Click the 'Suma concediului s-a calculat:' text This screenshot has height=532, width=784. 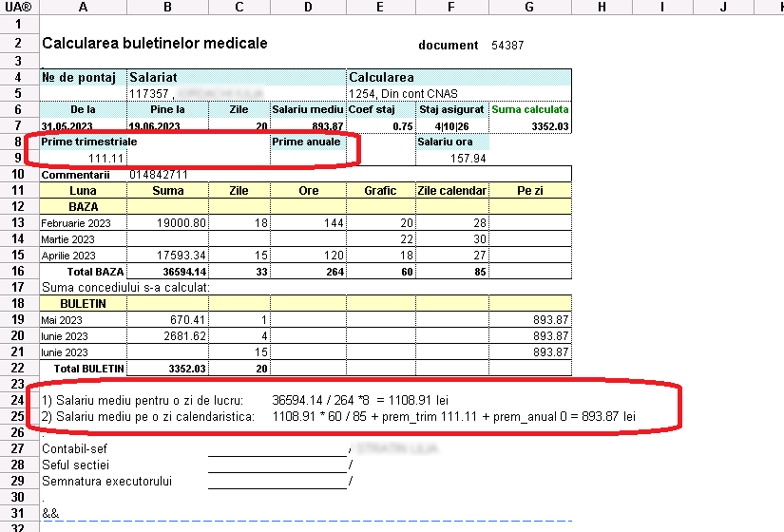tap(126, 288)
